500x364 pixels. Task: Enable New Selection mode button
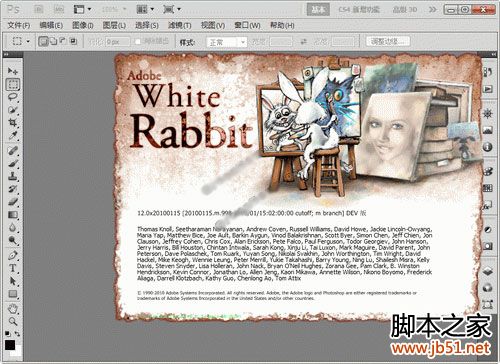(43, 41)
